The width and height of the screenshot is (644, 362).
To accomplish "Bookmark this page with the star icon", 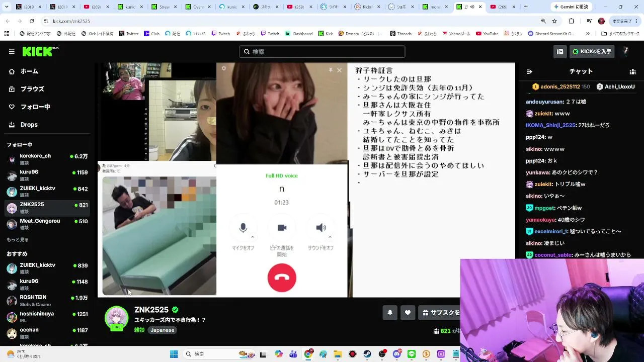I will (554, 21).
